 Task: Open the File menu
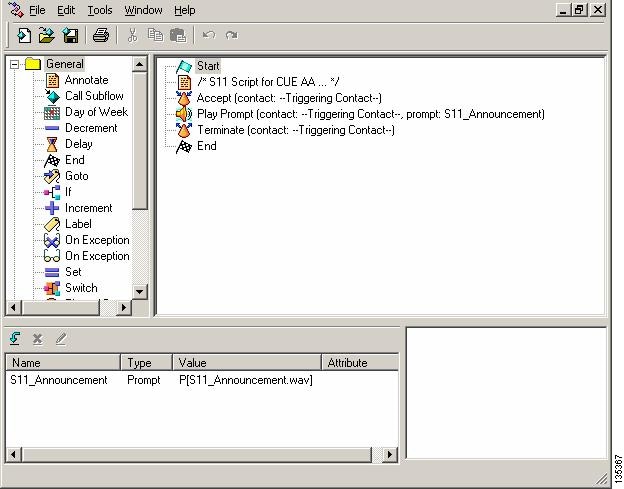[x=37, y=10]
